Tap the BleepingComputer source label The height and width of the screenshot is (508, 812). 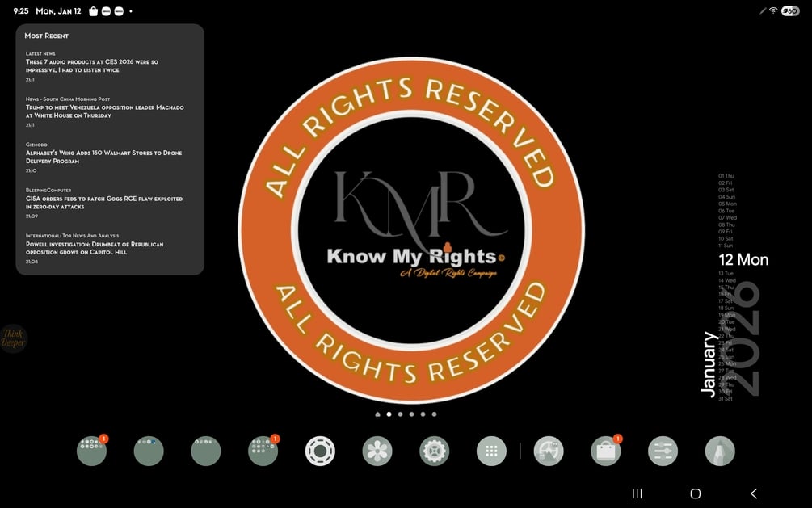[x=48, y=190]
